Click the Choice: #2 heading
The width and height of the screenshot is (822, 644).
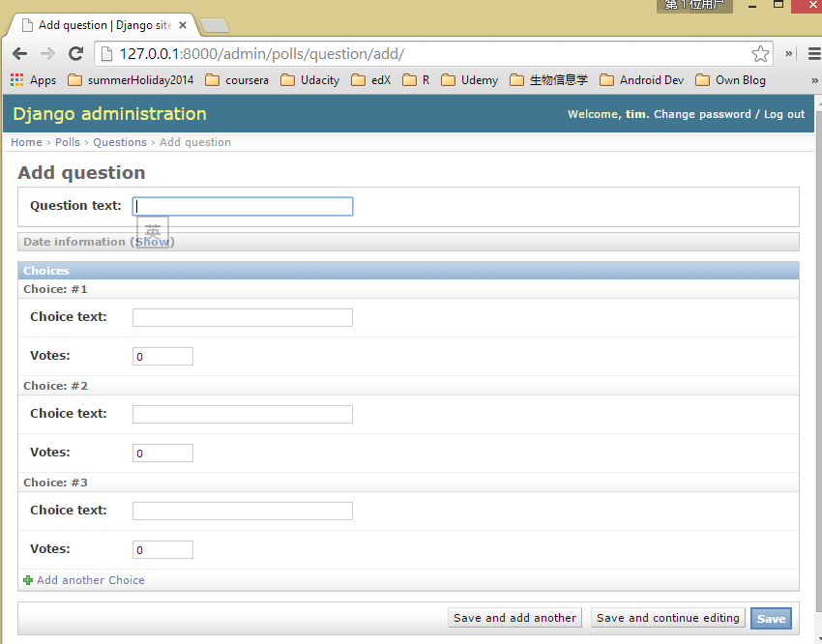55,386
